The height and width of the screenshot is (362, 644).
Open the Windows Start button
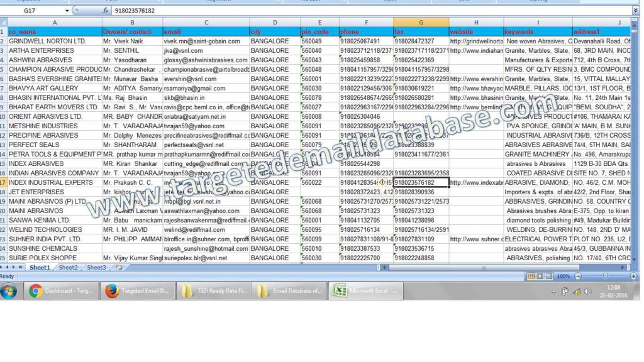9,291
